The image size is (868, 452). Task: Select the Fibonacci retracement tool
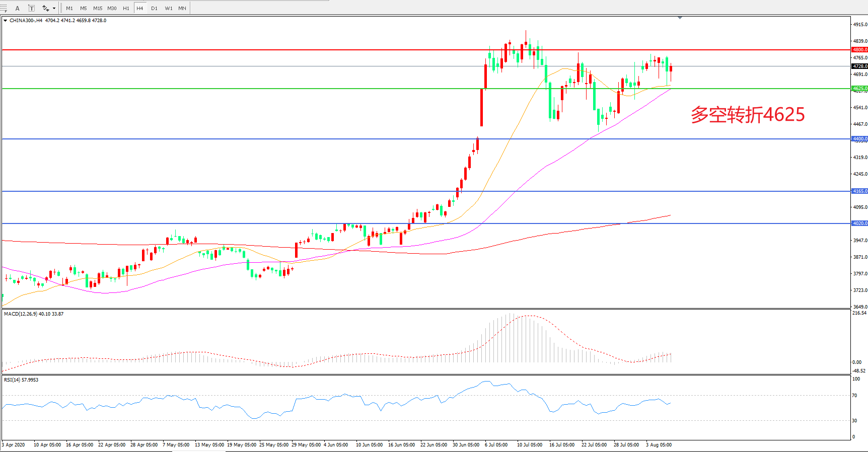pos(4,8)
